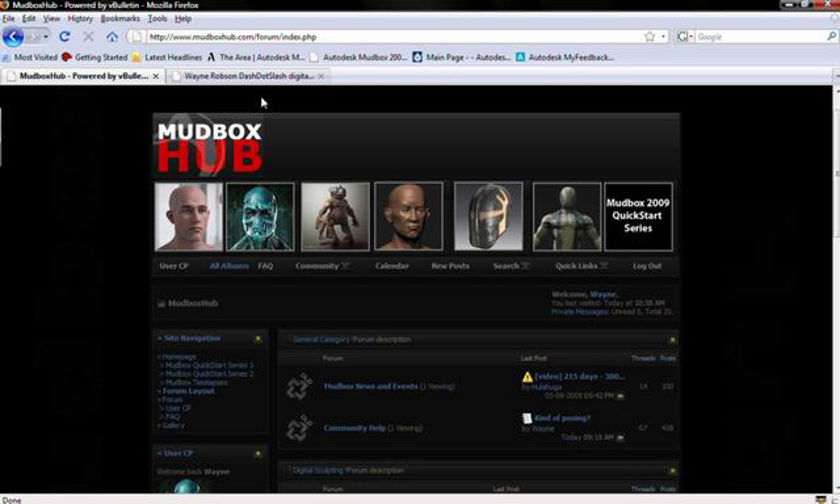
Task: Open the All Albums link
Action: pos(229,266)
